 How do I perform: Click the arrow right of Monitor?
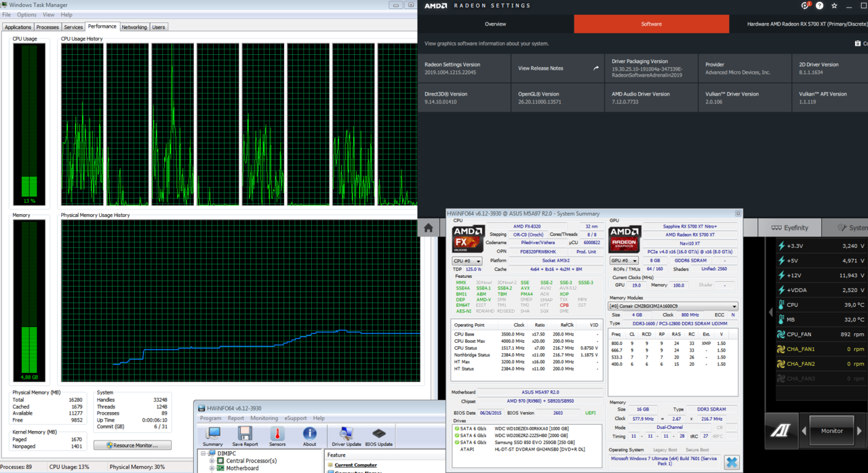(859, 431)
